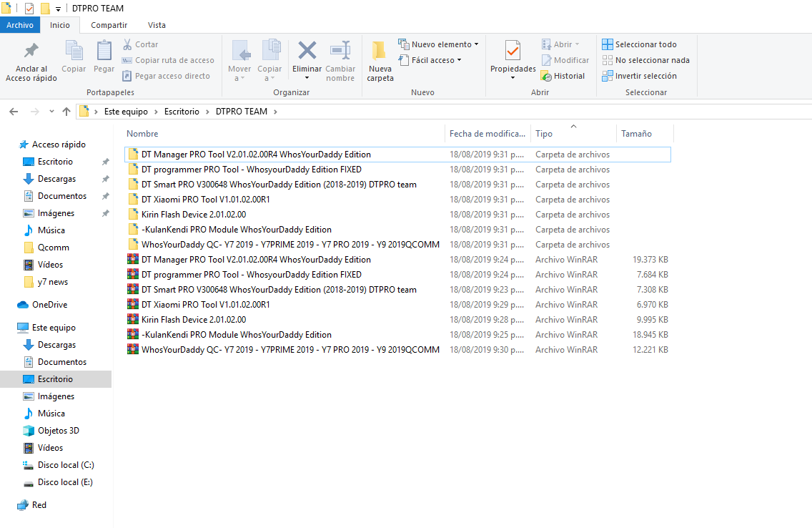Viewport: 812px width, 528px height.
Task: Select the -KulanKendi PRO Module WinRAR archive
Action: (397, 335)
